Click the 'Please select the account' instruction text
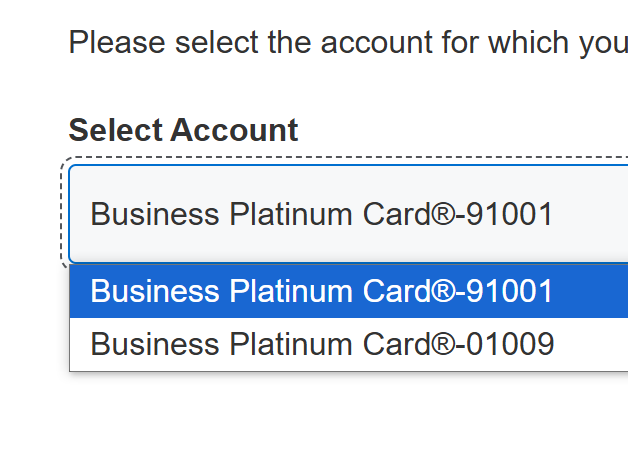The height and width of the screenshot is (459, 628). (x=347, y=42)
